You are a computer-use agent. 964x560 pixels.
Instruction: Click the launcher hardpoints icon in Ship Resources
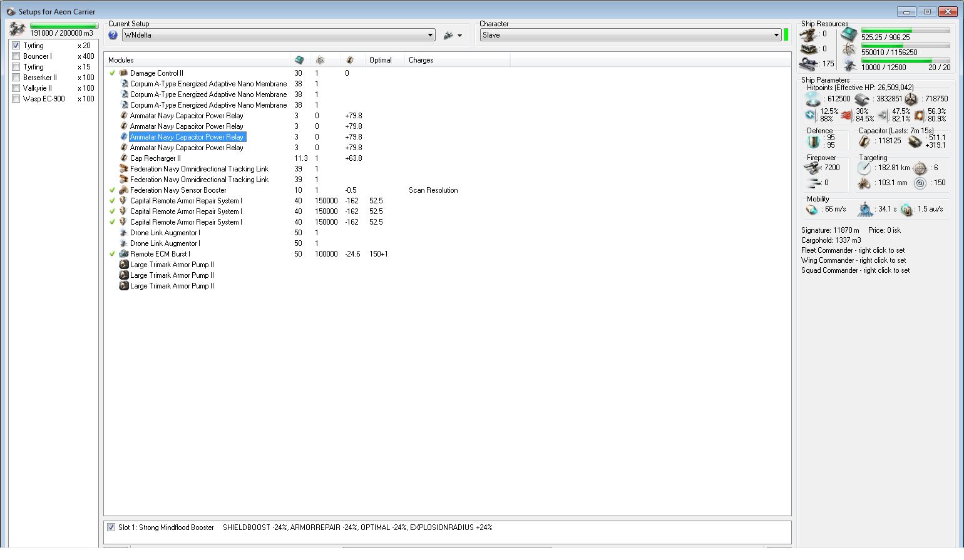click(809, 49)
